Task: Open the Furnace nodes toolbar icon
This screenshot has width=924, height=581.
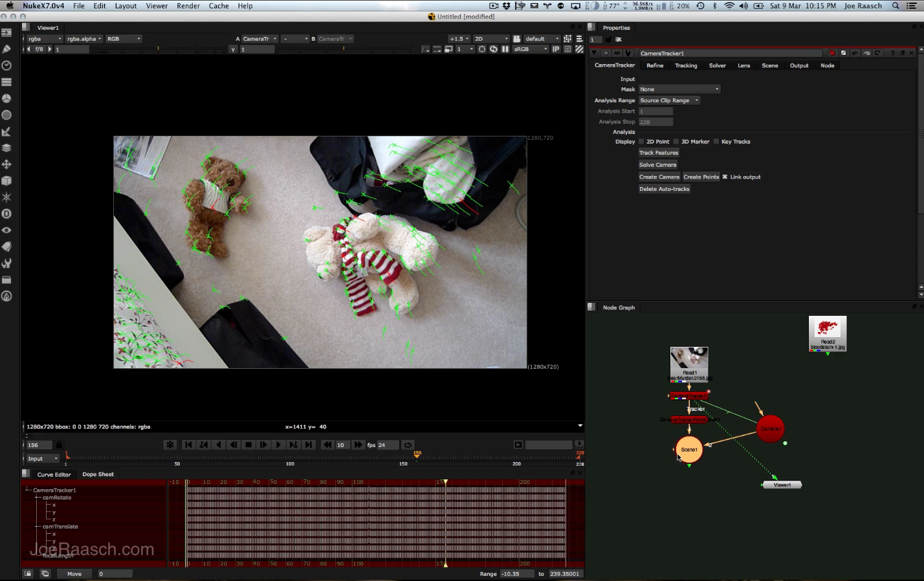Action: [x=6, y=296]
